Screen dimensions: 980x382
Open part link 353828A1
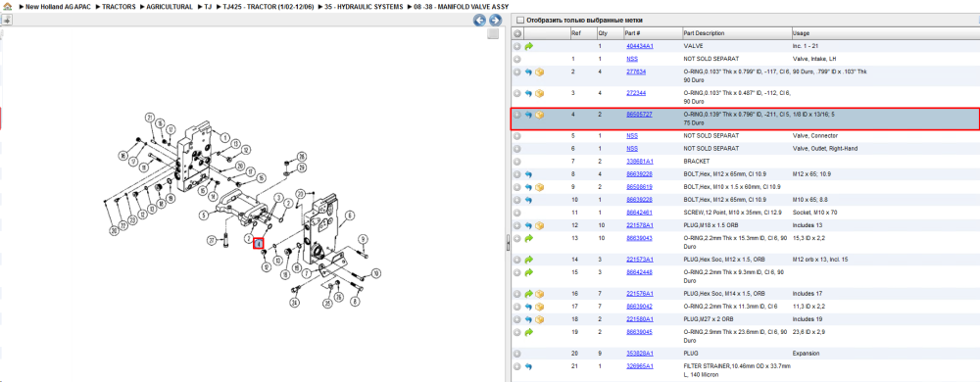click(x=639, y=354)
